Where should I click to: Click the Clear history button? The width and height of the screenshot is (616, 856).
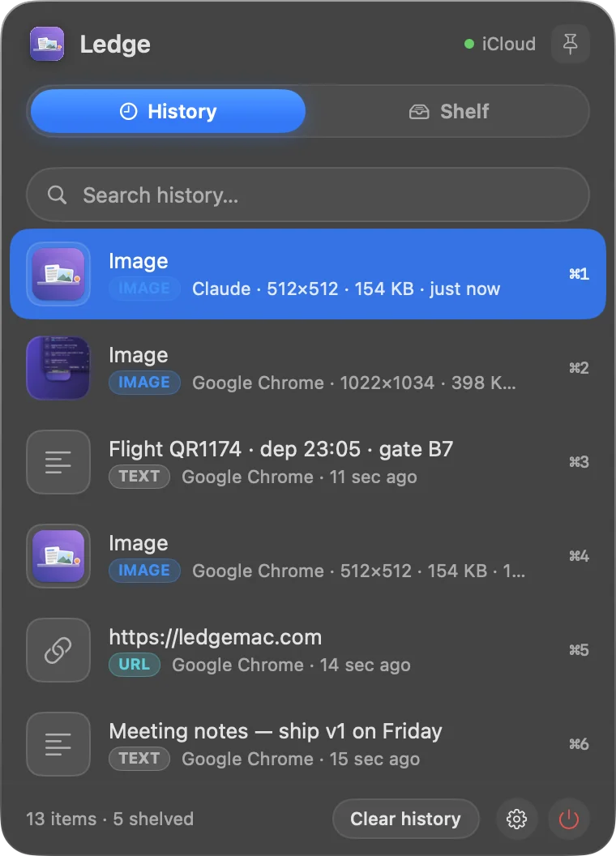(406, 819)
